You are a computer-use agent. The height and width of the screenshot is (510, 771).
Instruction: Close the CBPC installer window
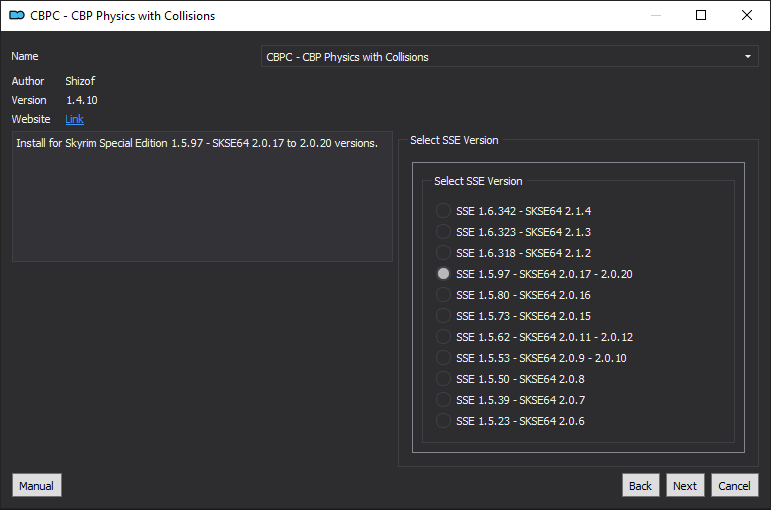tap(746, 15)
